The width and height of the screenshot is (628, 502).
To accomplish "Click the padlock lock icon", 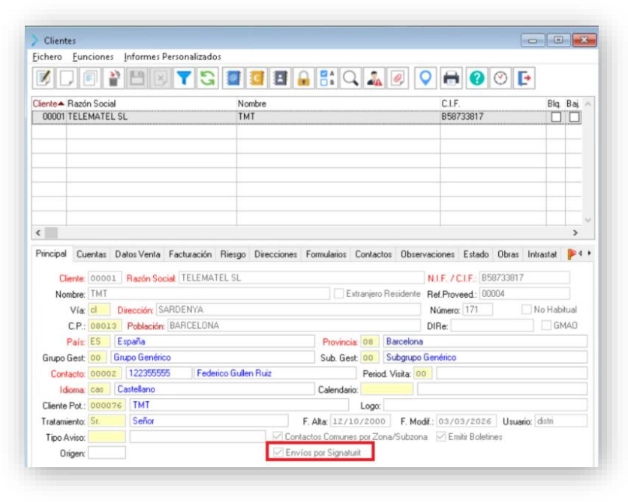I will click(x=304, y=78).
